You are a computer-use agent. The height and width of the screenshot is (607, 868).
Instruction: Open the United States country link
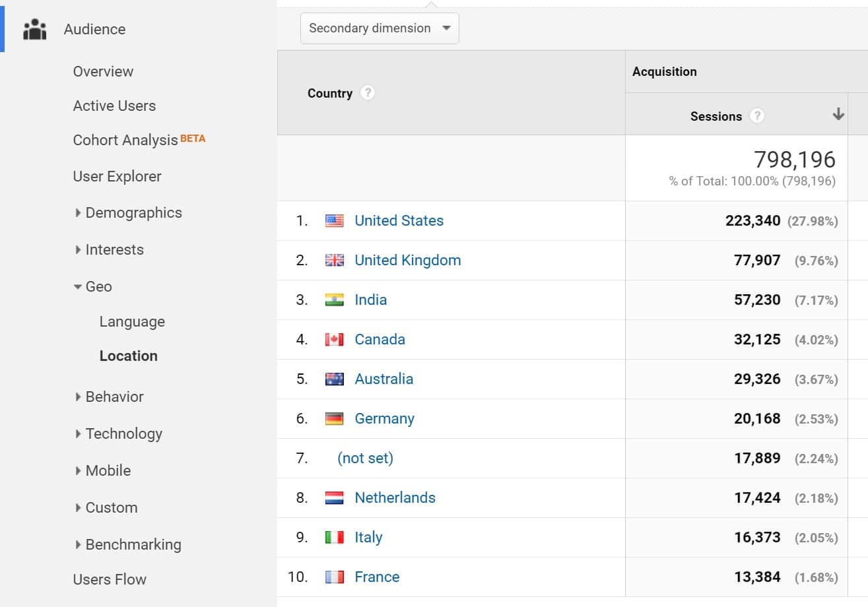pyautogui.click(x=399, y=220)
